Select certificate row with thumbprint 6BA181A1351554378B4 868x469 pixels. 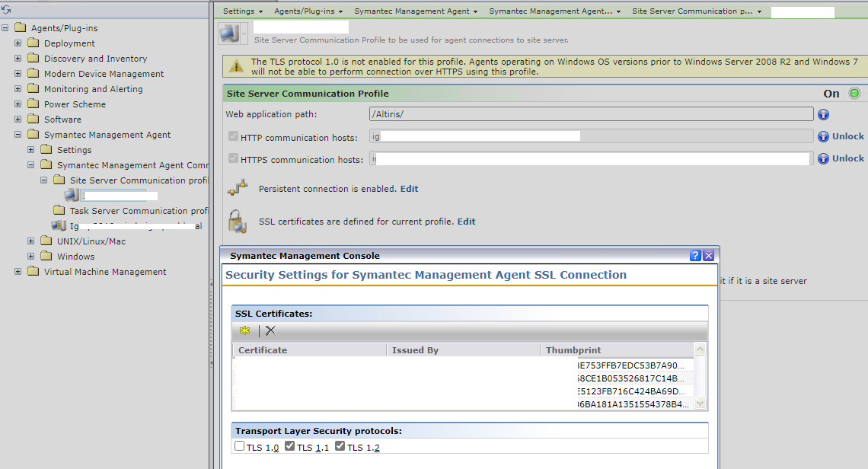[x=464, y=404]
